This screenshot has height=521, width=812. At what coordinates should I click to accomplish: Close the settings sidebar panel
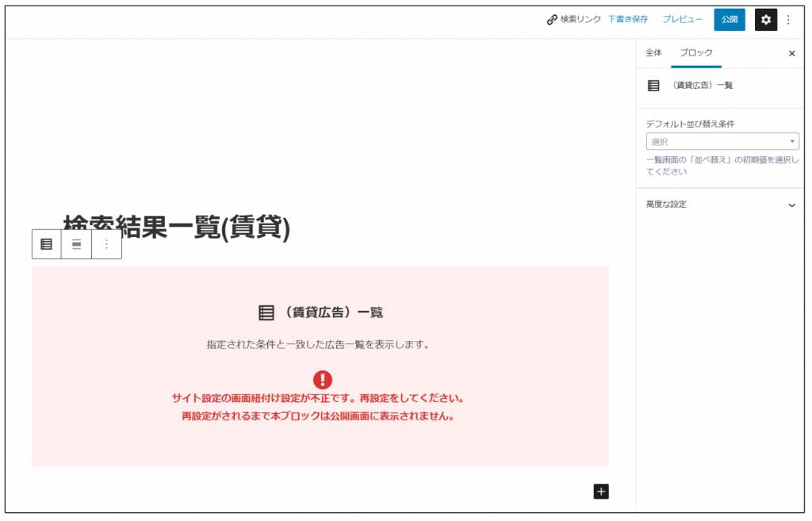[x=791, y=54]
